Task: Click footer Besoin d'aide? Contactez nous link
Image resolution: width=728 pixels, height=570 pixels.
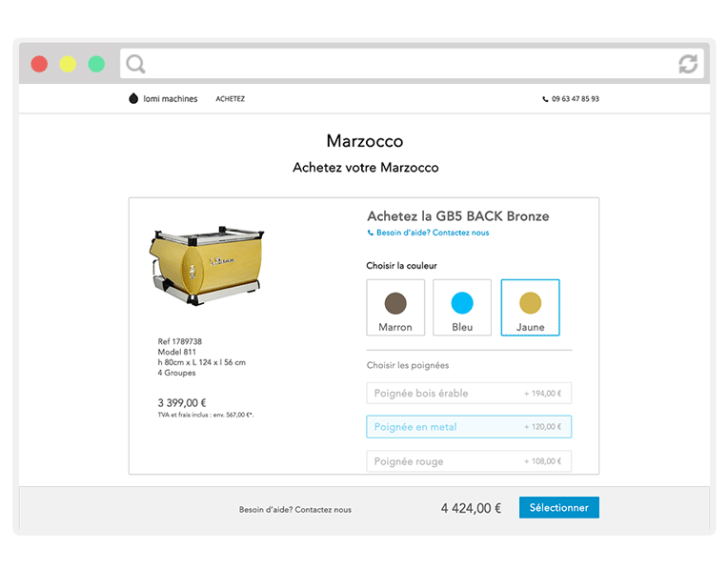Action: click(x=295, y=510)
